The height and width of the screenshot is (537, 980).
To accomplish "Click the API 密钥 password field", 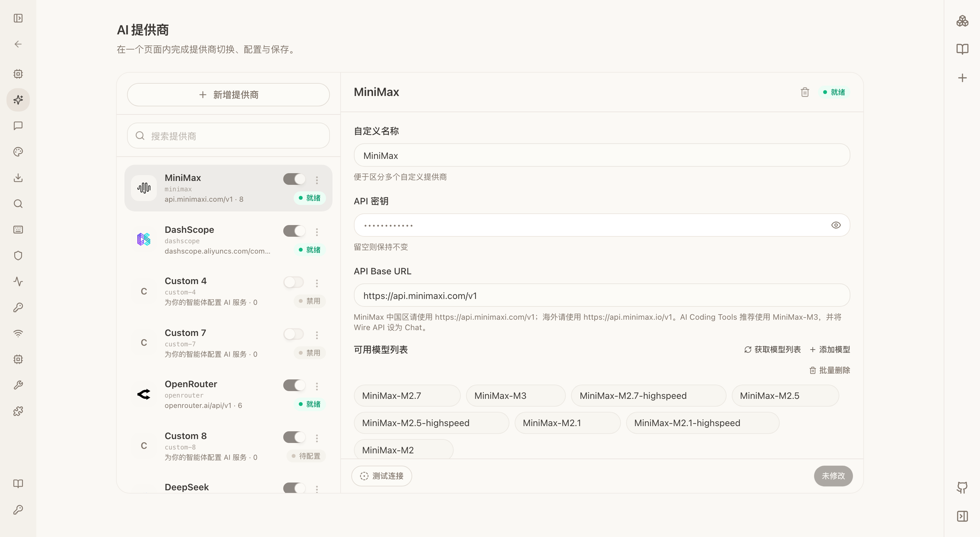I will (x=602, y=225).
